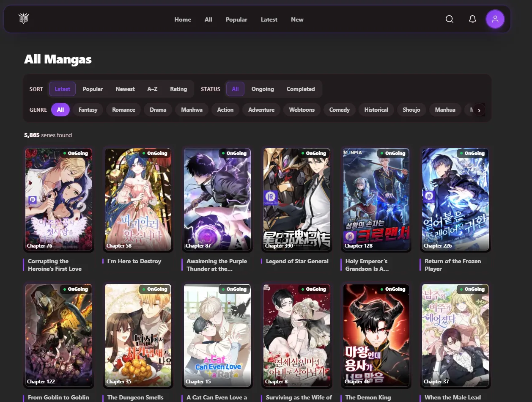The height and width of the screenshot is (402, 532).
Task: Open the purple user profile icon
Action: (495, 19)
